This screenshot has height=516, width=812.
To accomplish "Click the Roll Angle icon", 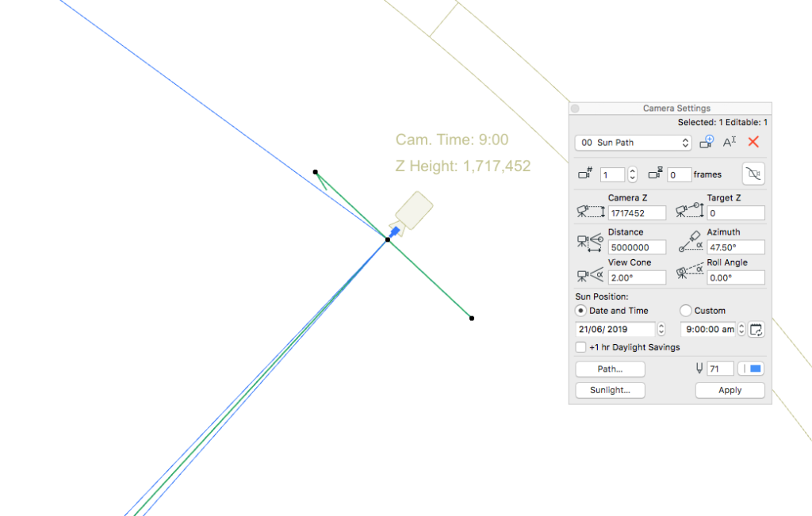I will (689, 272).
